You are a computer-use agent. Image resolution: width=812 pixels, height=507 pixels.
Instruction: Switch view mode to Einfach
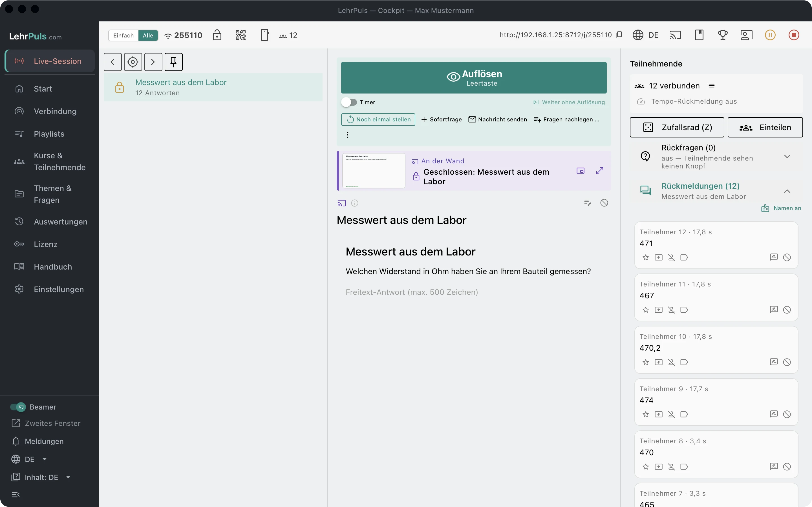click(123, 35)
